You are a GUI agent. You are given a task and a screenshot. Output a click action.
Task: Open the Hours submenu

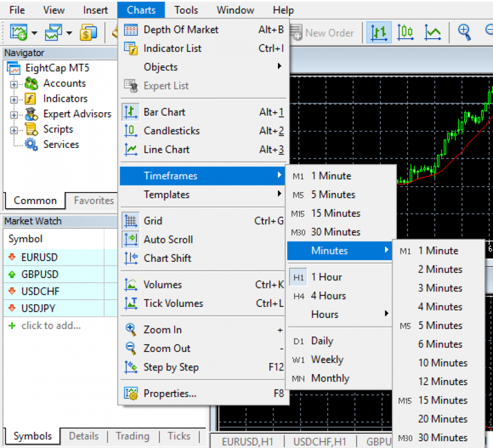(340, 314)
